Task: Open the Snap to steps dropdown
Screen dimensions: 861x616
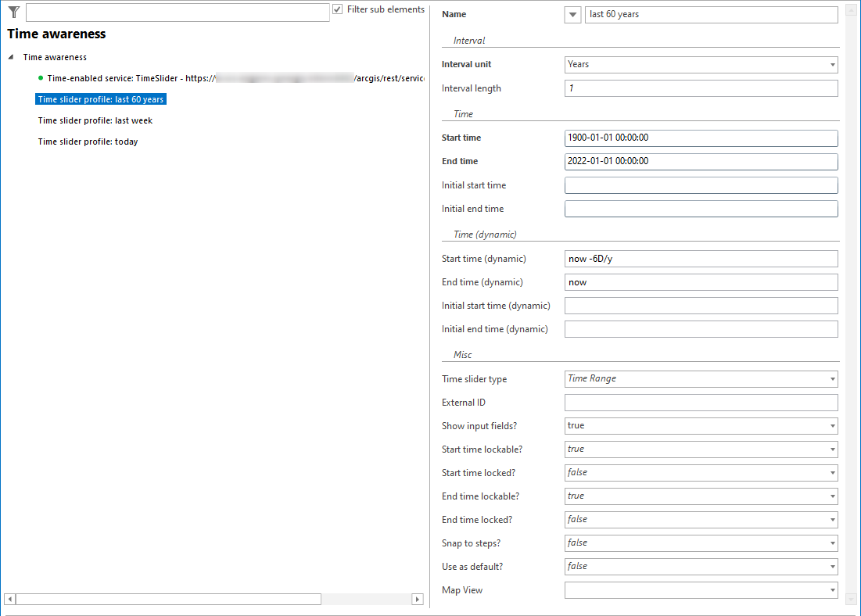Action: click(830, 543)
